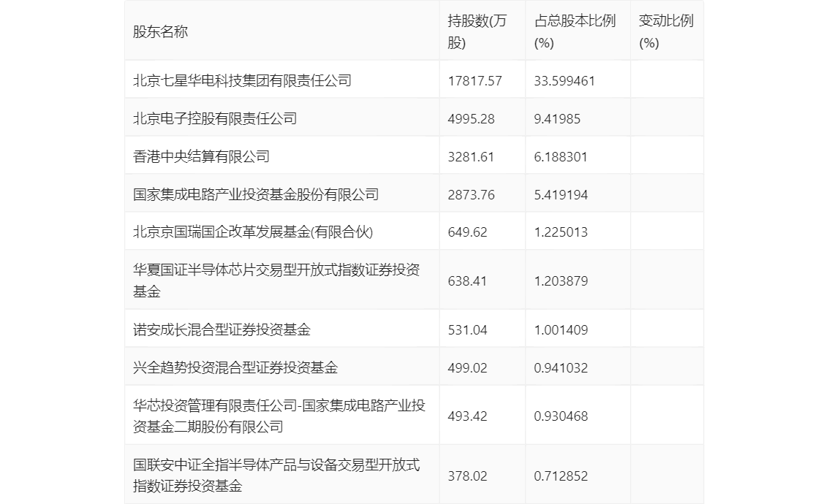Viewport: 829px width, 504px height.
Task: Select the value 493.42
Action: coord(467,416)
